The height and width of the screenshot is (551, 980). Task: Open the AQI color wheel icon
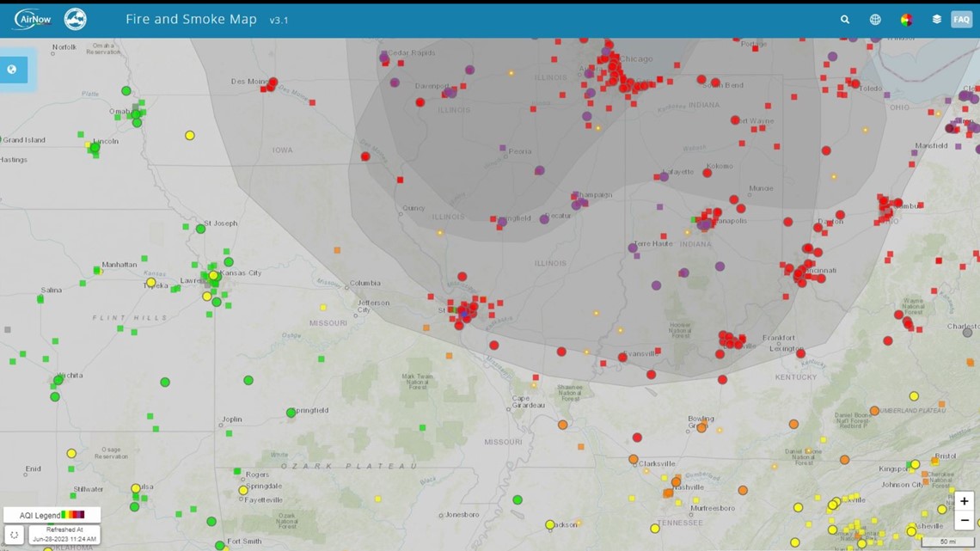[x=906, y=20]
